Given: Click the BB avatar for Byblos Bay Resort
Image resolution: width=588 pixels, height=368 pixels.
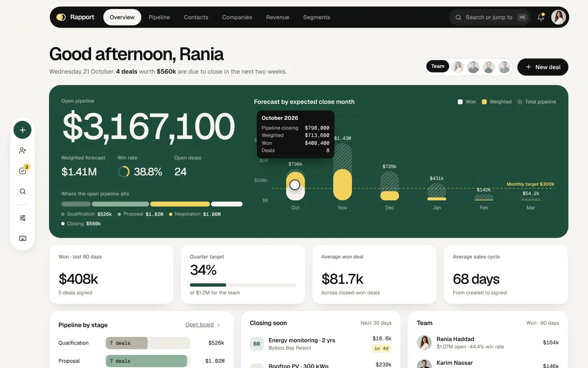Looking at the screenshot, I should (x=257, y=344).
